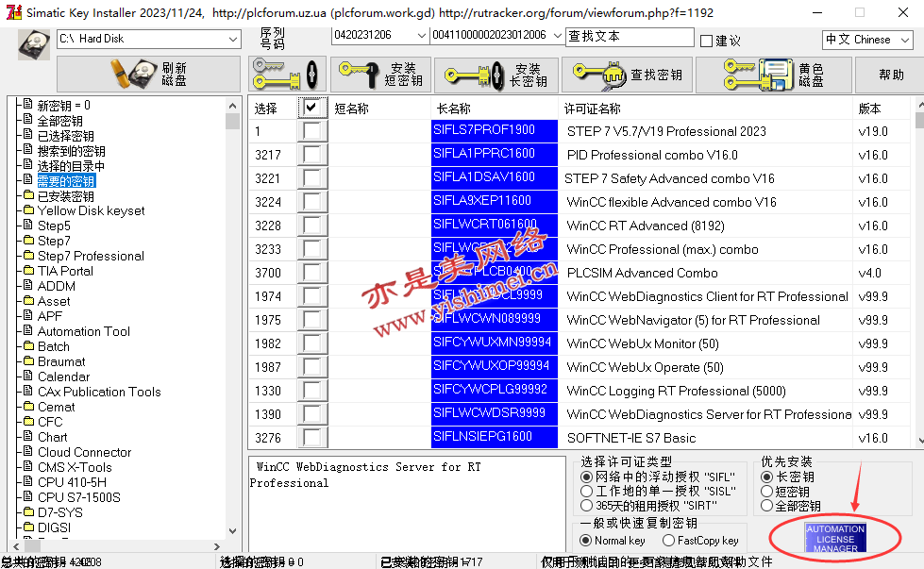Screen dimensions: 924x569
Task: Toggle the select-all checkbox in header
Action: 311,108
